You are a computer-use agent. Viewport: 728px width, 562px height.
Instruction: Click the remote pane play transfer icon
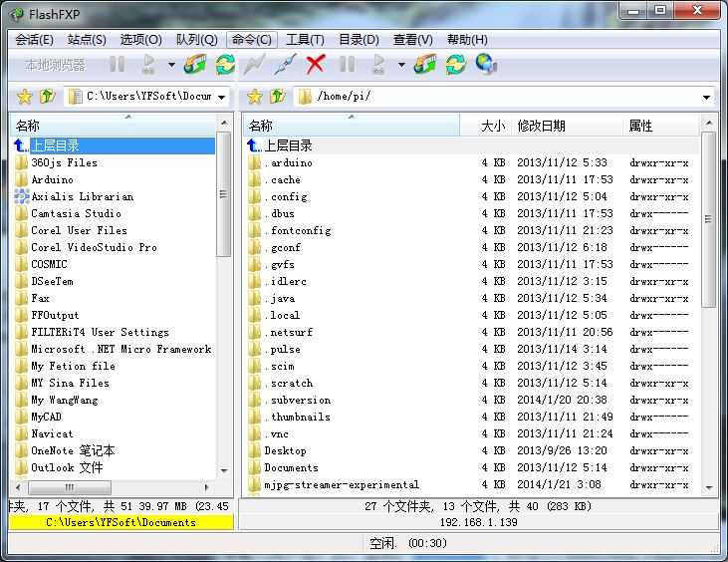378,64
